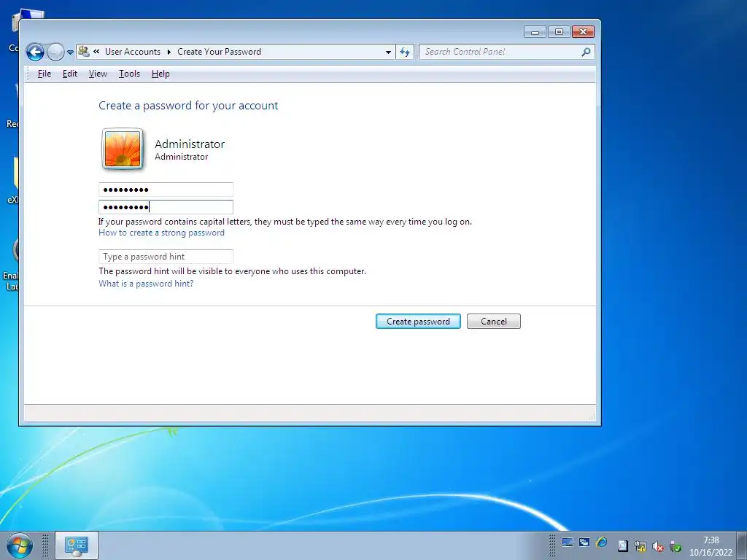Click into the new password field
Image resolution: width=747 pixels, height=560 pixels.
(166, 190)
